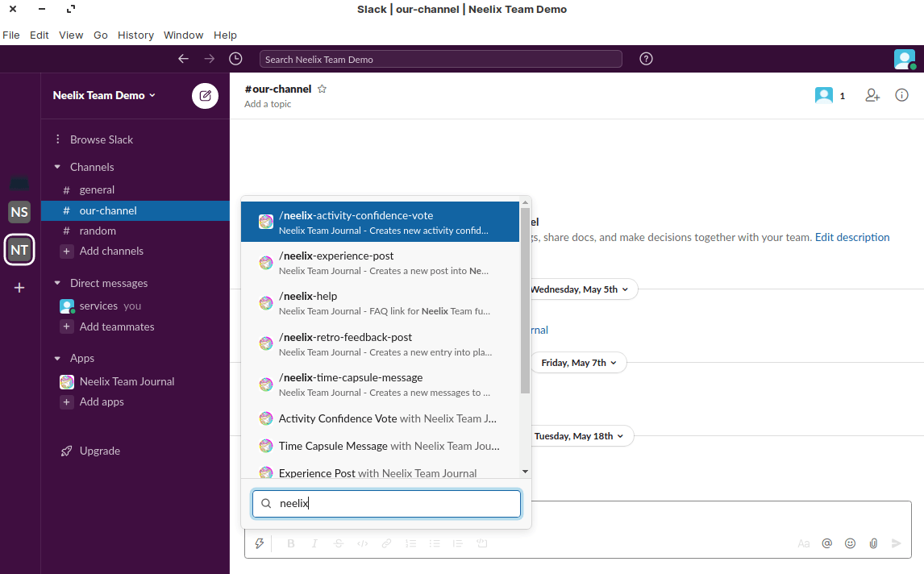
Task: Star the our-channel channel
Action: tap(322, 89)
